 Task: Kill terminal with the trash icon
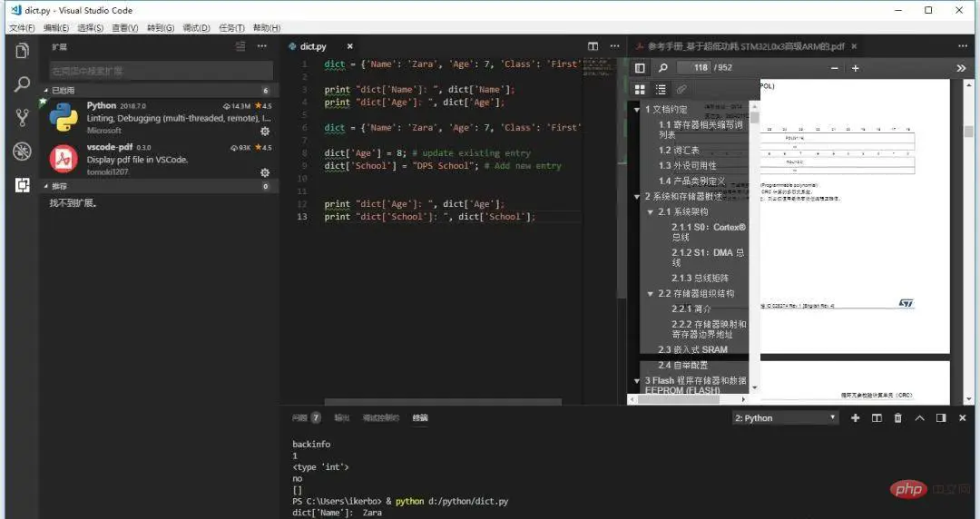(898, 418)
